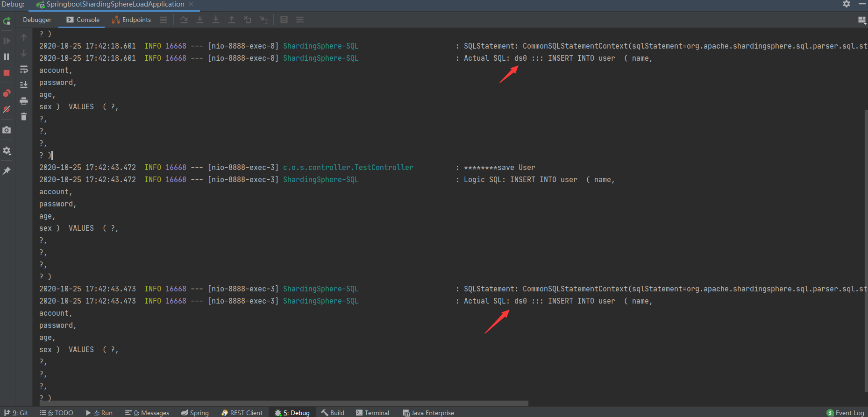Open the Event Log
Image resolution: width=868 pixels, height=417 pixels.
(846, 413)
